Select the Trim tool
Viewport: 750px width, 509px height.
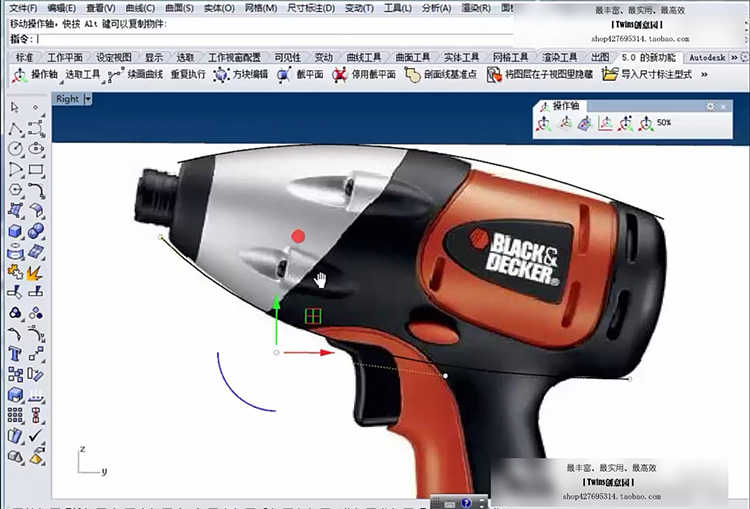click(x=15, y=292)
